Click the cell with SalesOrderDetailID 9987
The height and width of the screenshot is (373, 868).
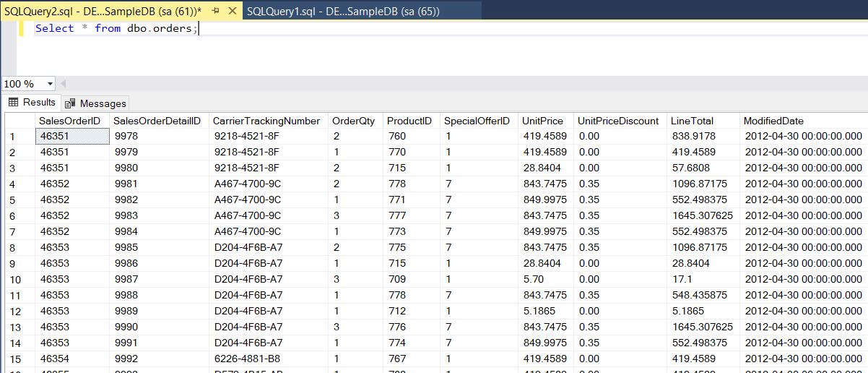pyautogui.click(x=126, y=279)
